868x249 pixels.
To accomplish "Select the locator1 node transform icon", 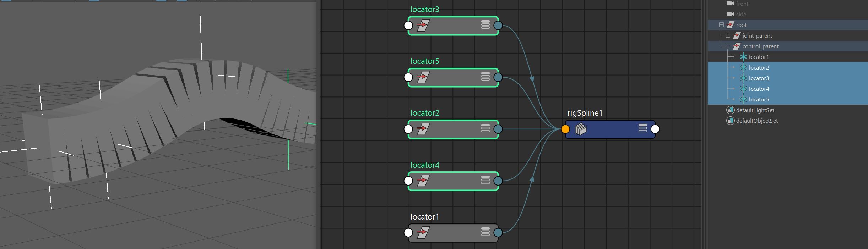I will tap(423, 233).
